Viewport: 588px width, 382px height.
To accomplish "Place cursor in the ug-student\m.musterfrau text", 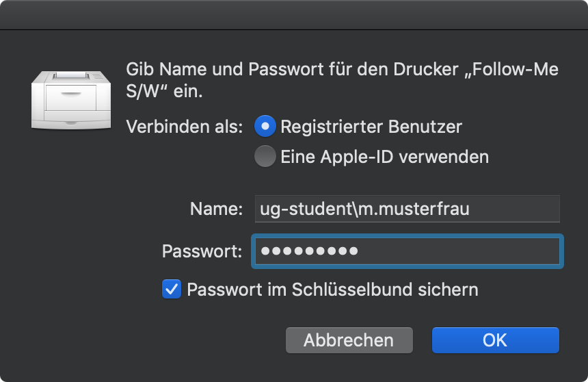I will pos(364,209).
